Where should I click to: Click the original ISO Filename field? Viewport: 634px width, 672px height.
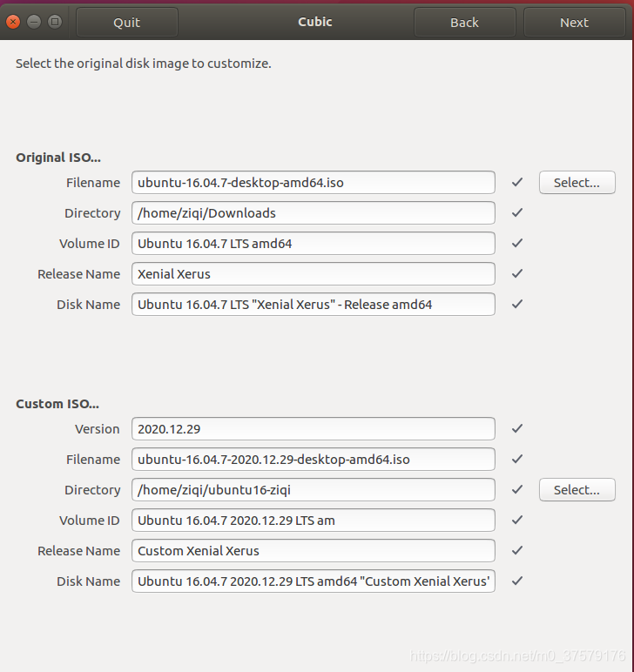pos(314,183)
